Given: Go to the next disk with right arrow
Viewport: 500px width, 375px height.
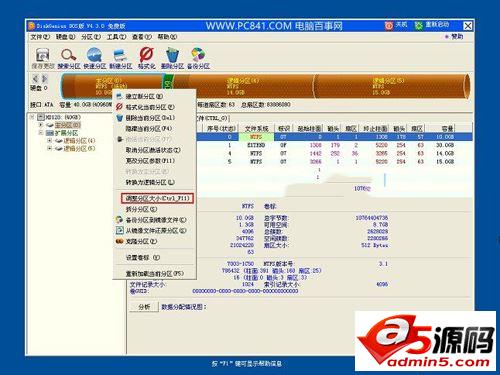Looking at the screenshot, I should click(x=45, y=79).
